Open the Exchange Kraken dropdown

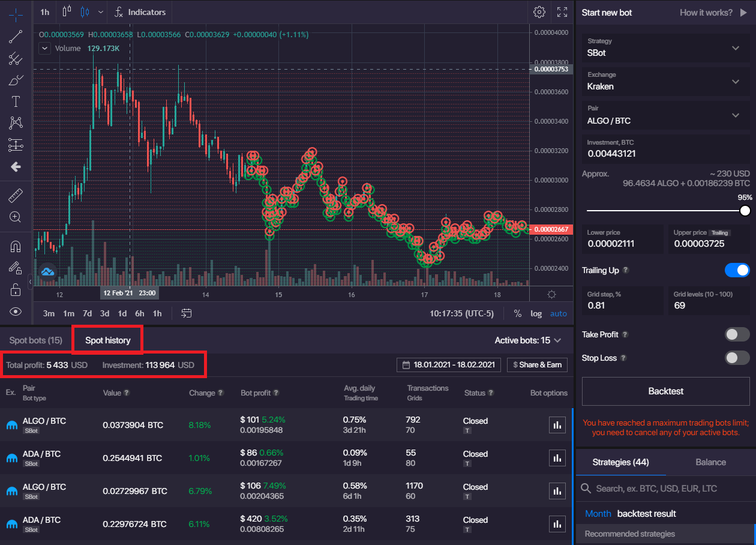[666, 81]
